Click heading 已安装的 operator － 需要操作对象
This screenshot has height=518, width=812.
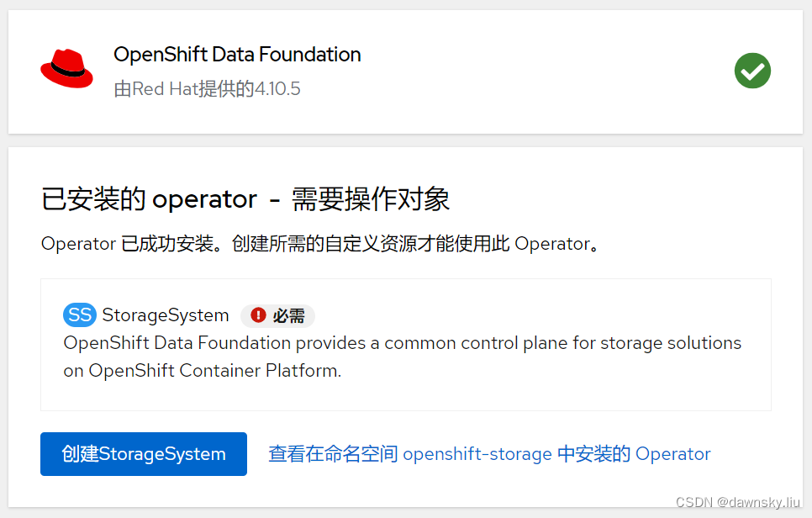[x=245, y=199]
